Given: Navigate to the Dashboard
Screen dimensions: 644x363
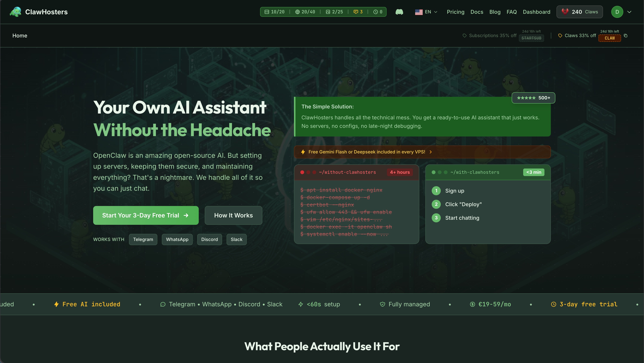Looking at the screenshot, I should coord(537,12).
